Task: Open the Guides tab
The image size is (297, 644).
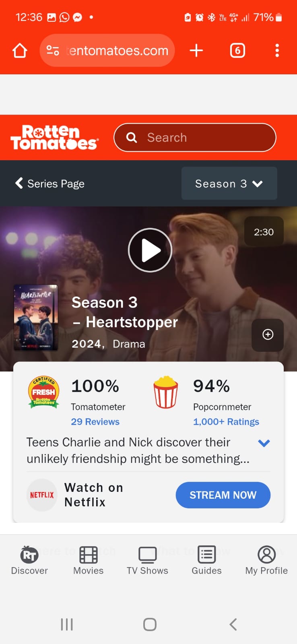Action: [x=206, y=561]
